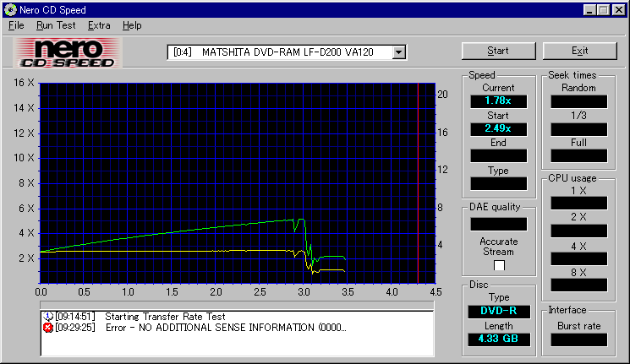The width and height of the screenshot is (630, 364).
Task: Click the blue info icon in the log
Action: pyautogui.click(x=47, y=316)
